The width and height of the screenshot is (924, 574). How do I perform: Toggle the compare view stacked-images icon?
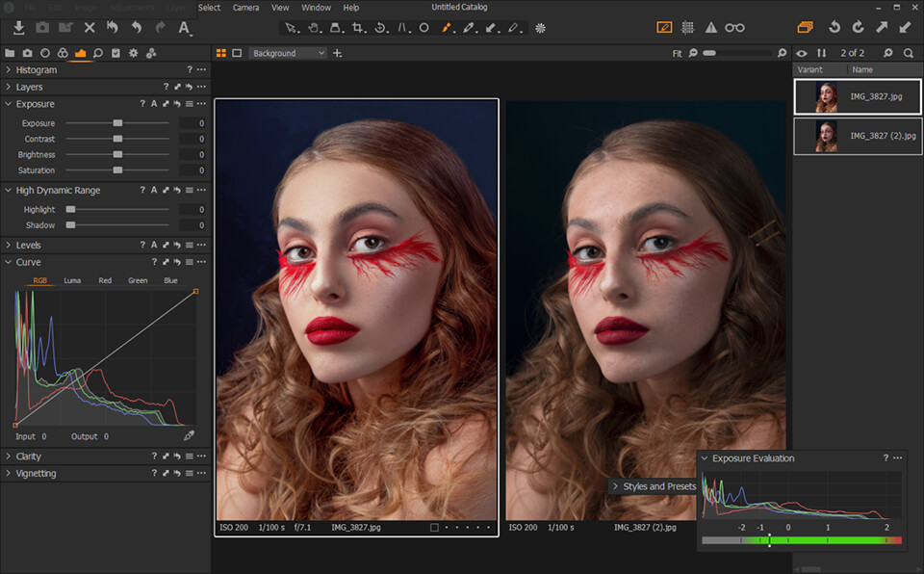805,28
